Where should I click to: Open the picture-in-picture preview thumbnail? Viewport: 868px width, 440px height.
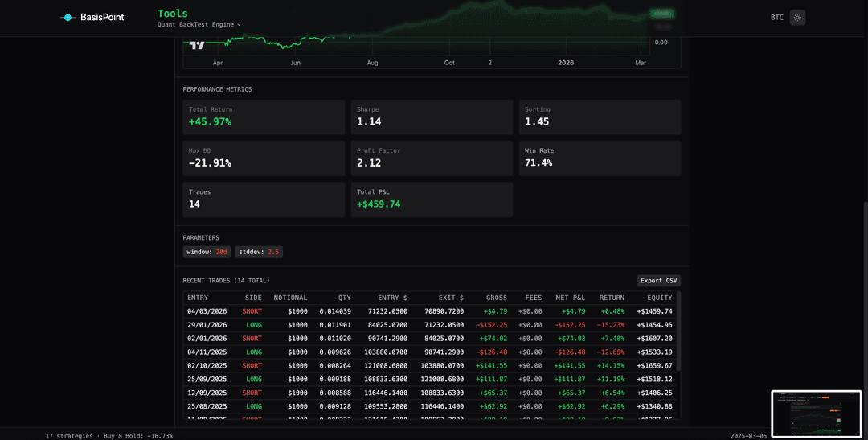click(816, 413)
